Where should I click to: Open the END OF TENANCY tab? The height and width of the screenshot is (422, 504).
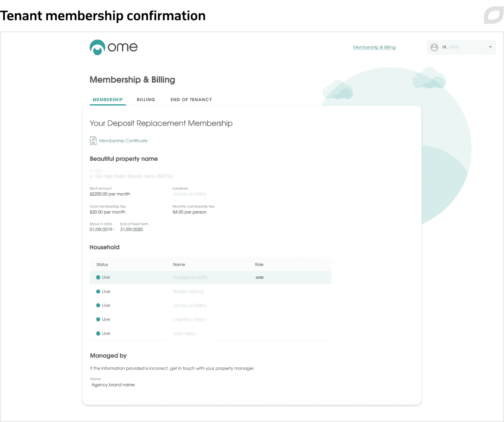click(x=191, y=100)
